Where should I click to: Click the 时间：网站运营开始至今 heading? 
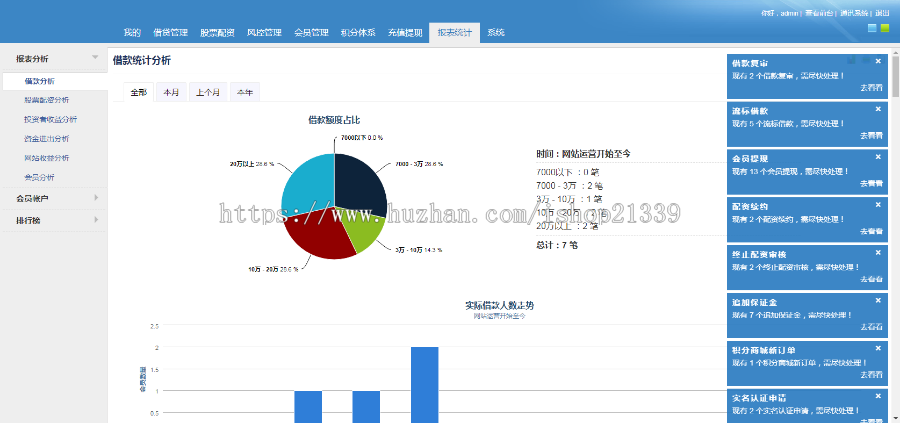pyautogui.click(x=584, y=154)
